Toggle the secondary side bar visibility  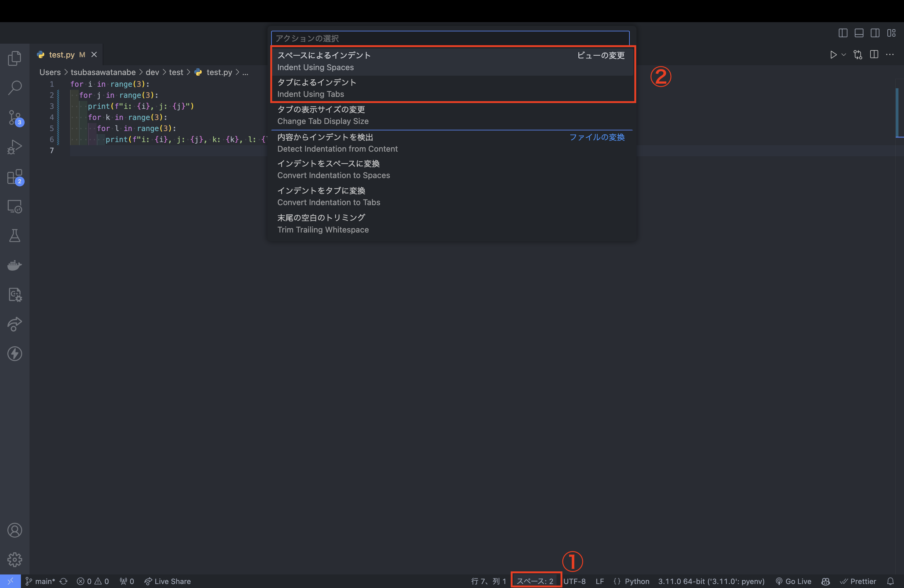pos(875,33)
